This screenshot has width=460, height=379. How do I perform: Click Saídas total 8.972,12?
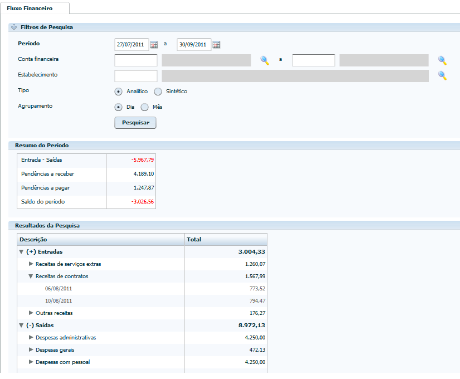click(x=252, y=325)
